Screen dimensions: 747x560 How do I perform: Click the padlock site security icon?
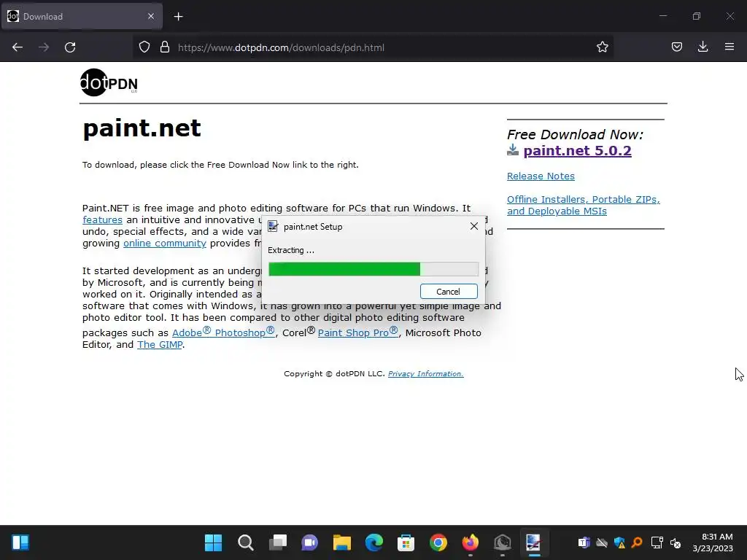tap(165, 47)
